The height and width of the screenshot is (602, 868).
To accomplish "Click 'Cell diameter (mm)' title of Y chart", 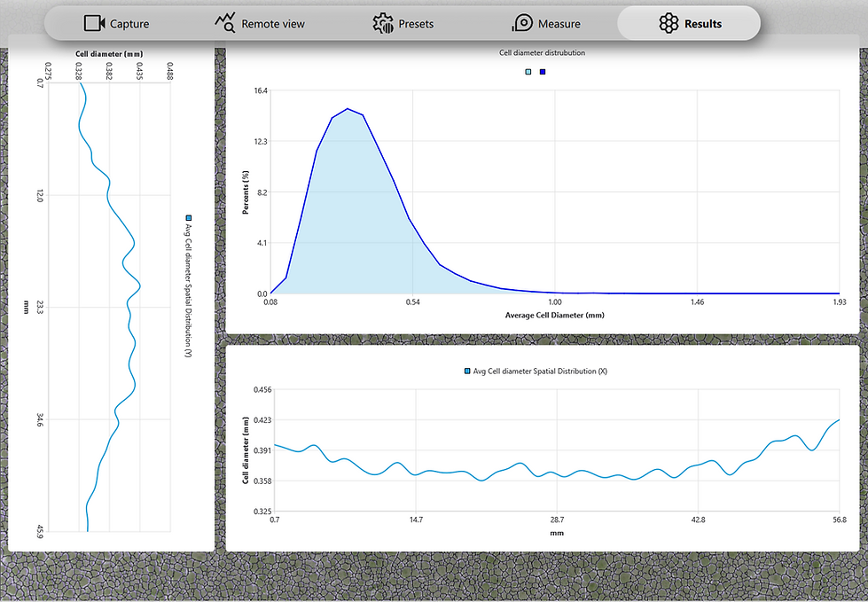I will tap(109, 54).
